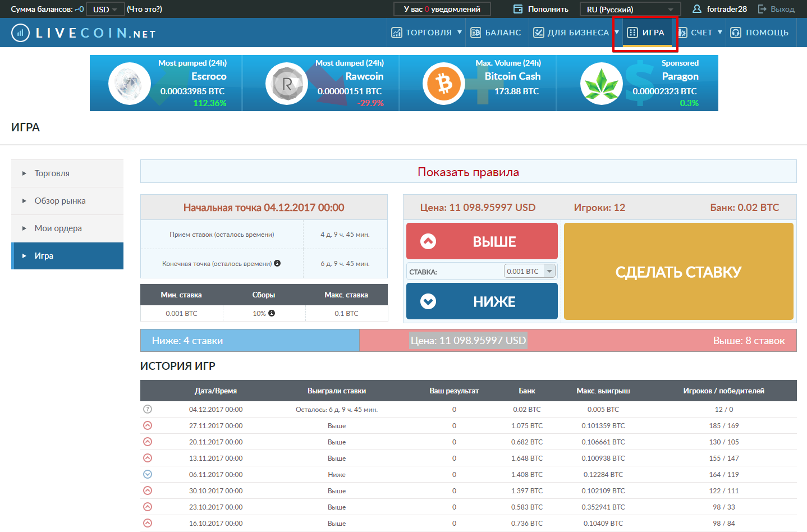Open the Баланс tab in top navigation
This screenshot has width=807, height=532.
point(496,33)
